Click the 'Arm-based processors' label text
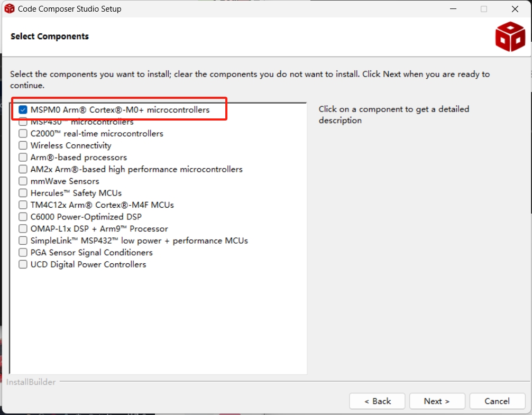This screenshot has width=532, height=415. point(79,158)
